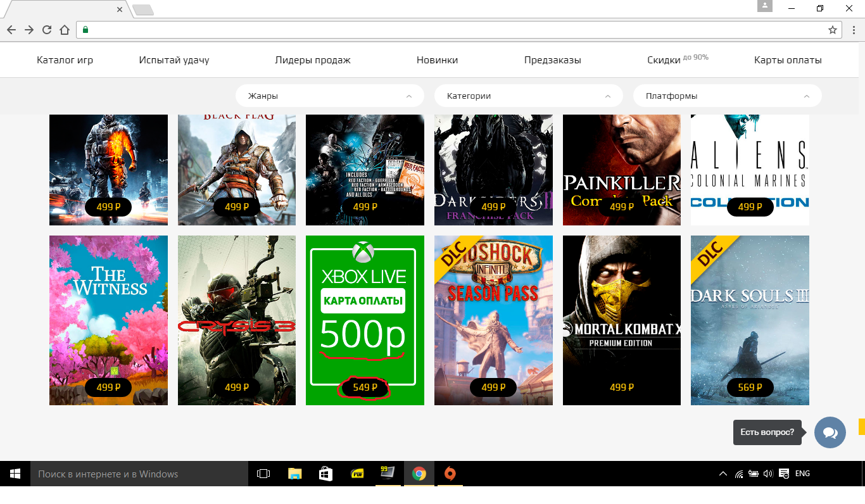This screenshot has height=504, width=865.
Task: Open the yellow PDF app on taskbar
Action: coord(357,474)
